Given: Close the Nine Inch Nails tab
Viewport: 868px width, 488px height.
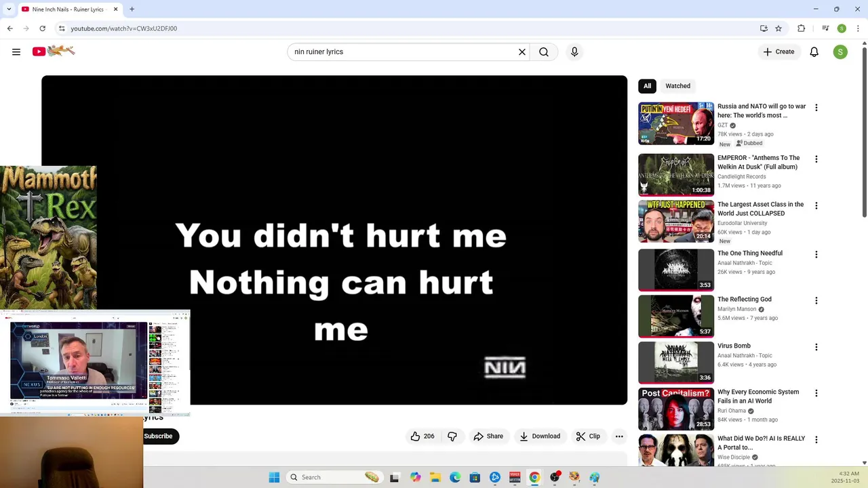Looking at the screenshot, I should tap(116, 9).
